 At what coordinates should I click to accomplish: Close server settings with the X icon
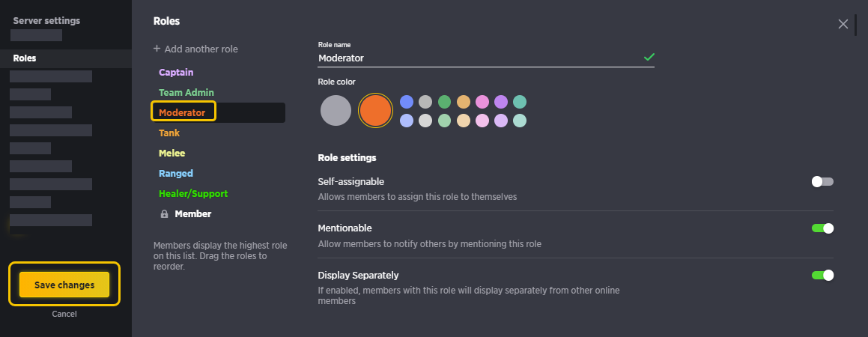coord(843,24)
